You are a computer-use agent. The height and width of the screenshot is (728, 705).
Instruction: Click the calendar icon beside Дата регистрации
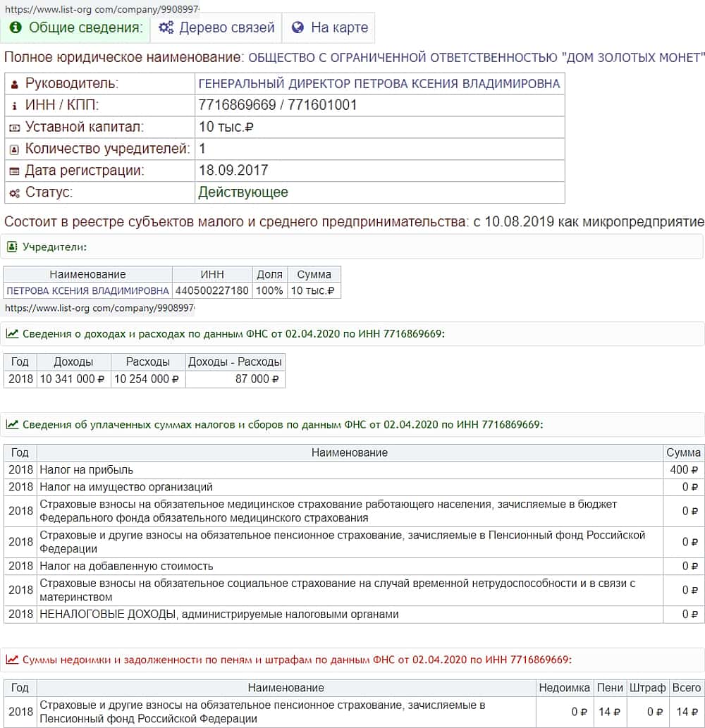click(x=15, y=171)
